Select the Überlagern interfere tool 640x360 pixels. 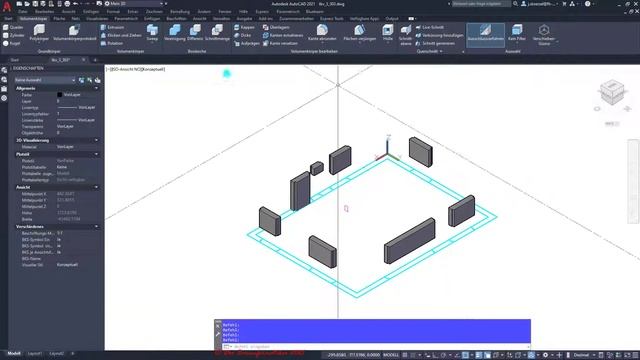(x=276, y=27)
